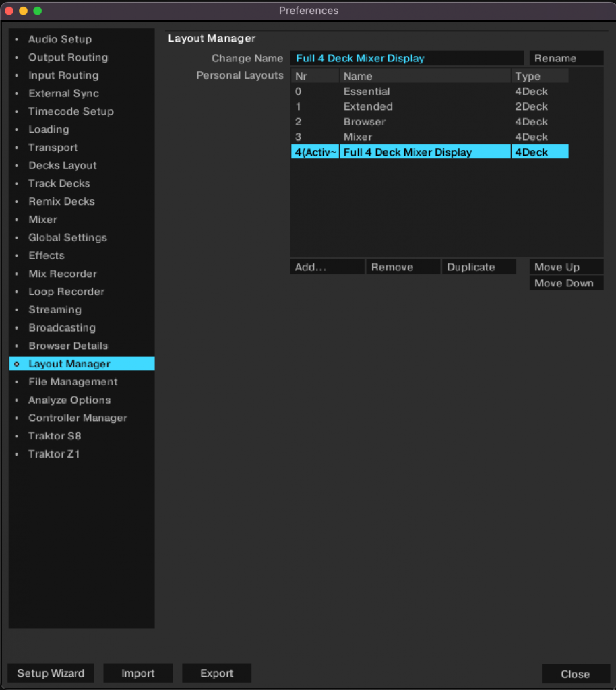Open Mix Recorder settings

point(82,274)
